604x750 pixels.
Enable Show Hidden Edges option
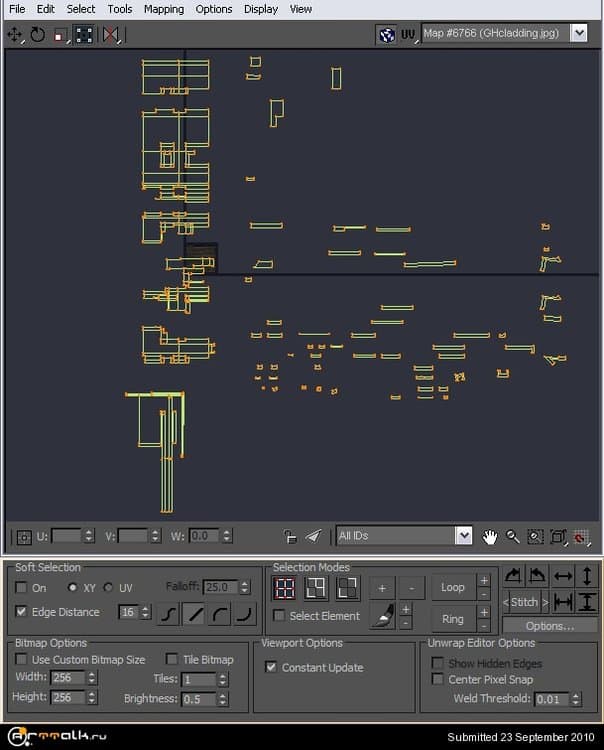pos(437,663)
